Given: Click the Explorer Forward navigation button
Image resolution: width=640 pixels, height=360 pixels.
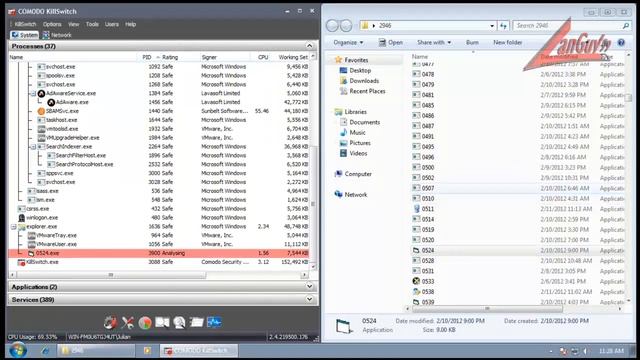Looking at the screenshot, I should [x=346, y=26].
